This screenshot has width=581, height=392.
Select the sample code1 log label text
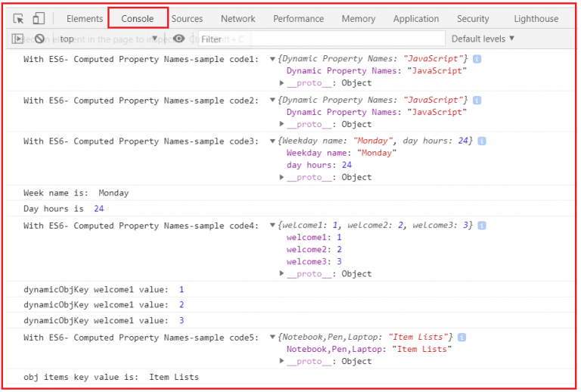(141, 59)
